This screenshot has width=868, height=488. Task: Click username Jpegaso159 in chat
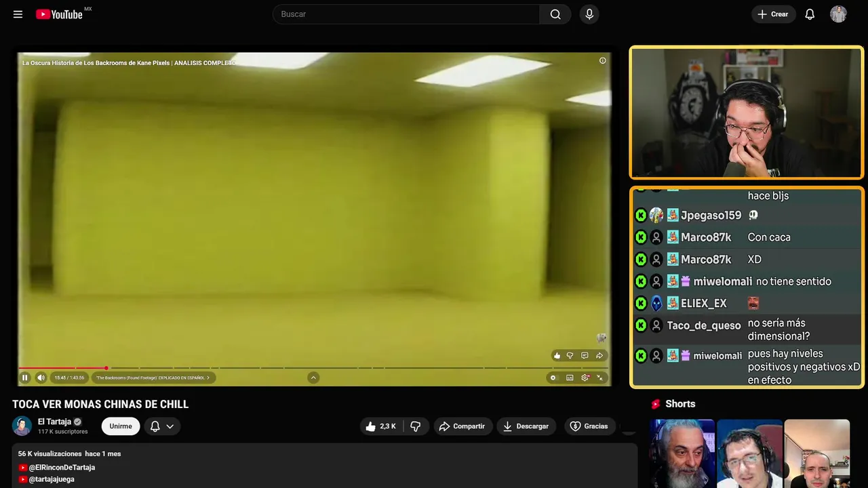click(x=711, y=216)
